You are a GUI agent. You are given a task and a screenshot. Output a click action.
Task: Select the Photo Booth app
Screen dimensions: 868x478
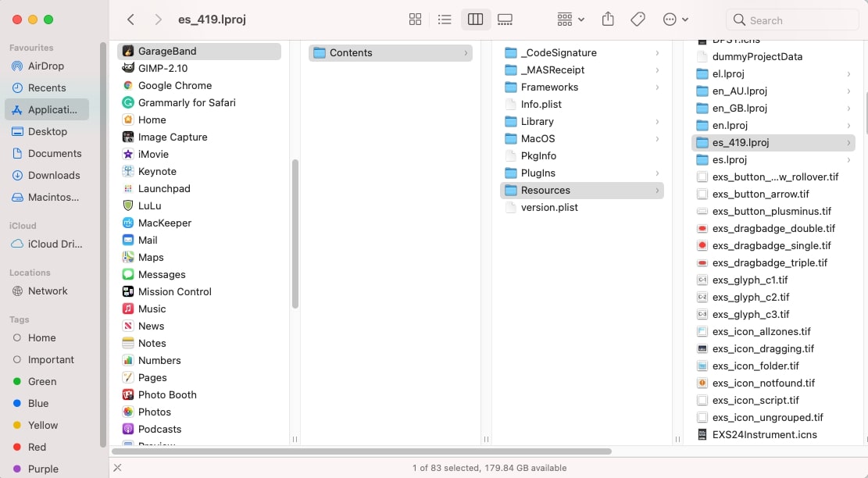tap(199, 395)
